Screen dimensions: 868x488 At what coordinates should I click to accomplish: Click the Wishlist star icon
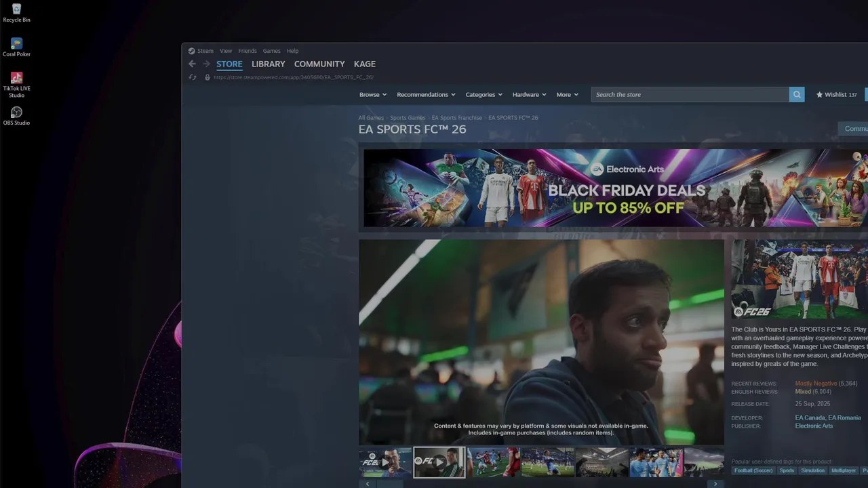click(819, 95)
